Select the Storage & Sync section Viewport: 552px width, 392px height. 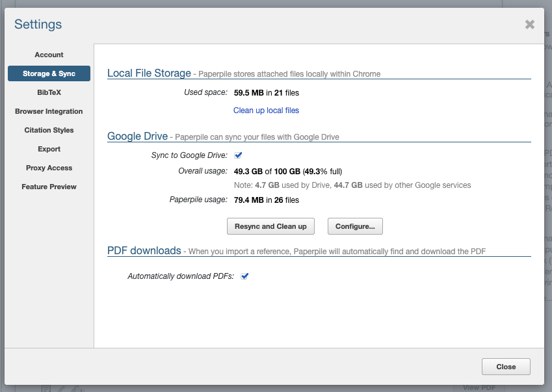pos(49,73)
